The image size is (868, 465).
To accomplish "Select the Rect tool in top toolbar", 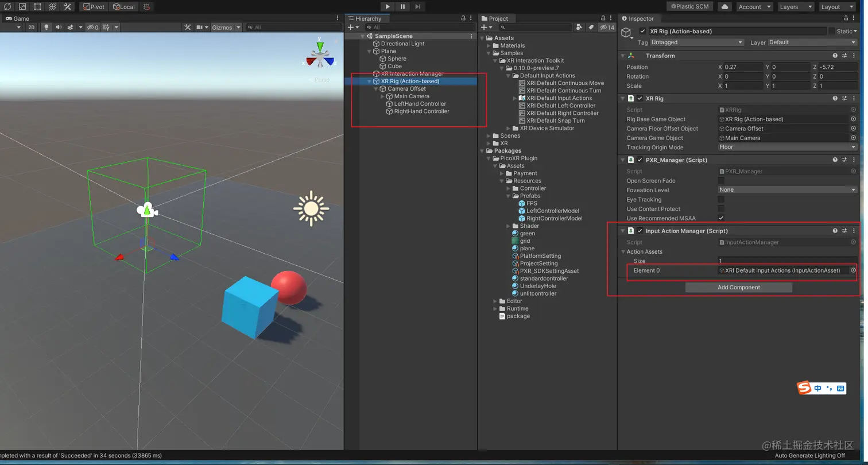I will pyautogui.click(x=37, y=7).
